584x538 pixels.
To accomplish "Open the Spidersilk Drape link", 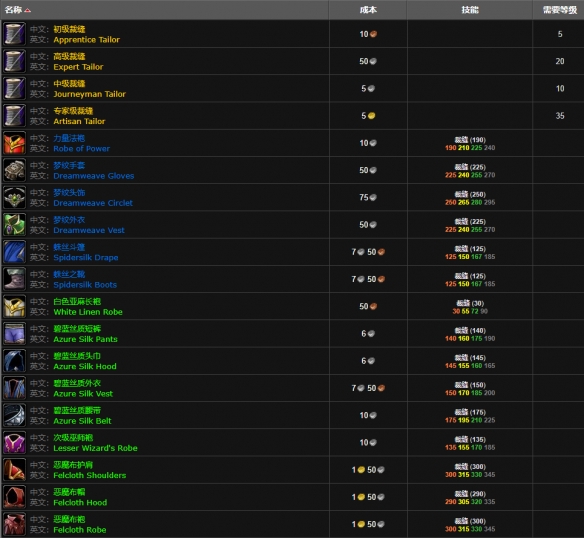I will (x=86, y=257).
